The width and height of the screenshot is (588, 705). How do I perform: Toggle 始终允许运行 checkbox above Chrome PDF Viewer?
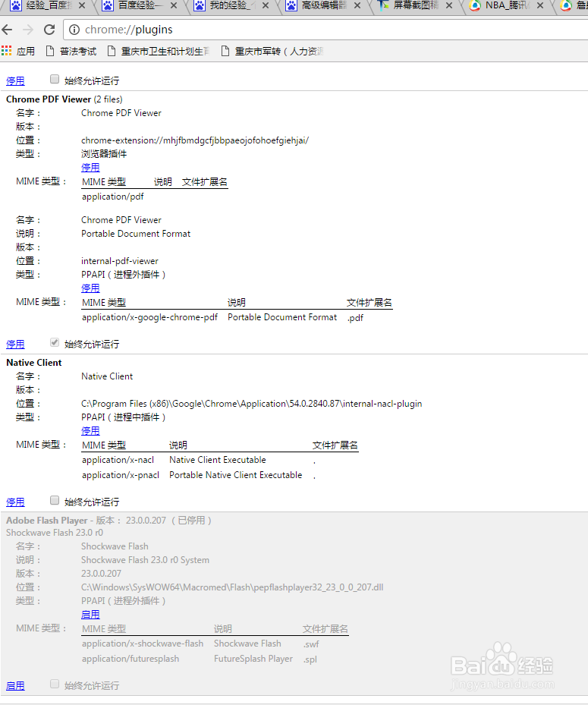55,79
